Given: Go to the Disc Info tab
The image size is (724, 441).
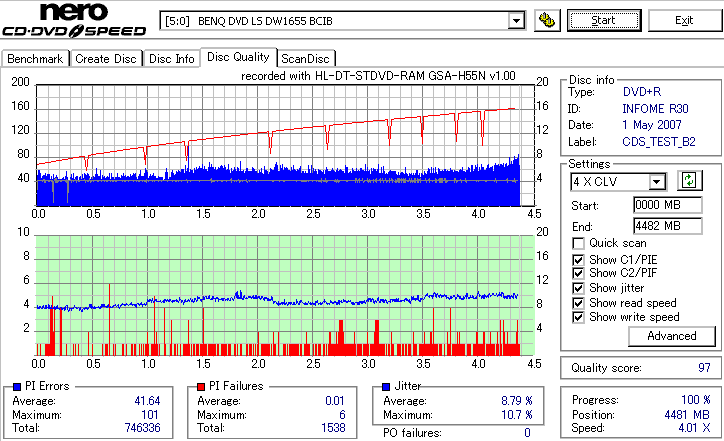Looking at the screenshot, I should coord(171,59).
